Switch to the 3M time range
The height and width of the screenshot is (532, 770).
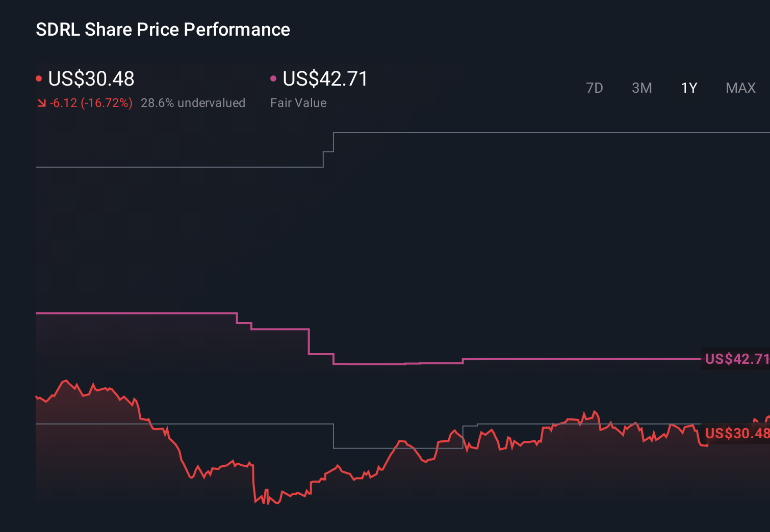tap(641, 88)
